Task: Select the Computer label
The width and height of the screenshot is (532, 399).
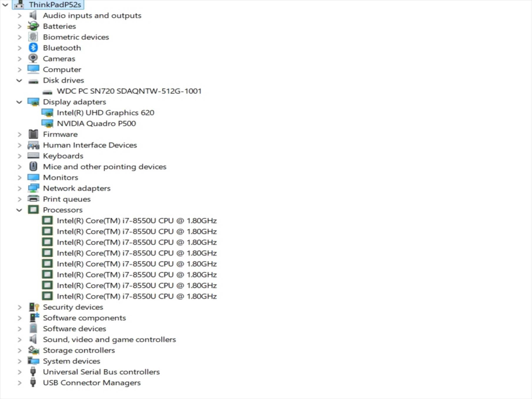Action: (x=62, y=70)
